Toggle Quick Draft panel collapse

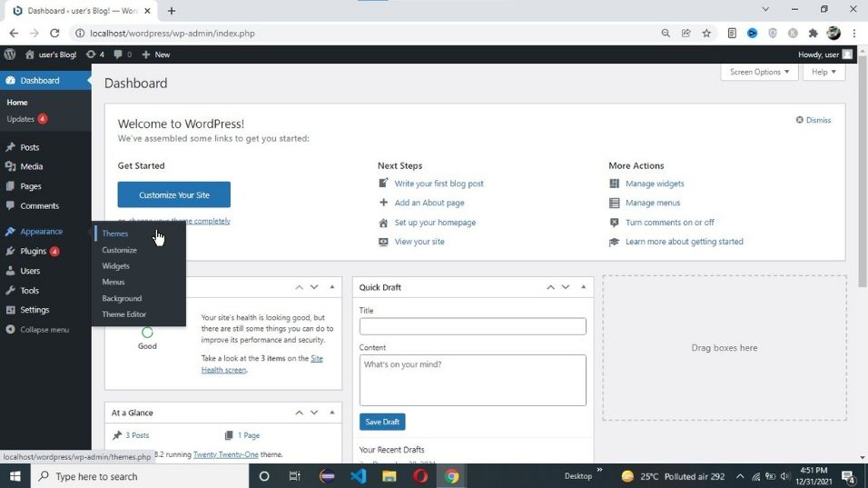pyautogui.click(x=584, y=287)
